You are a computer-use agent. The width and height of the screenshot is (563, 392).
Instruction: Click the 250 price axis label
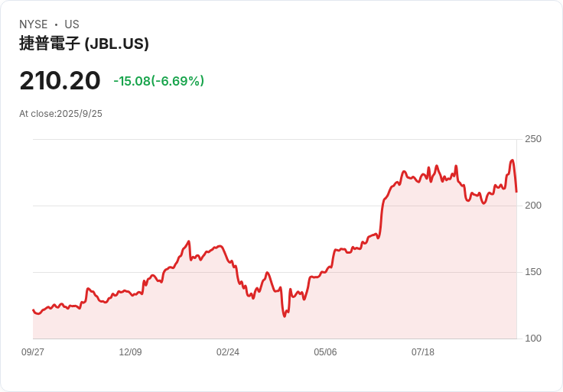533,139
